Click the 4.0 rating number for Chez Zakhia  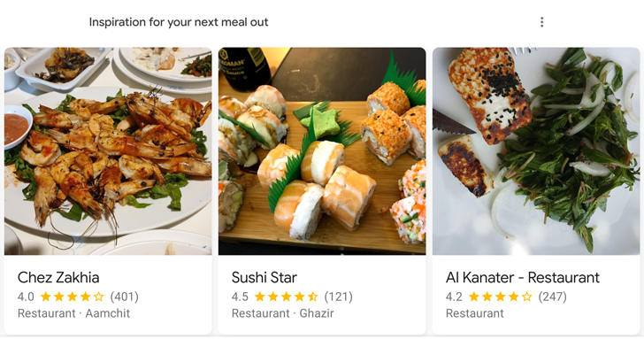(x=26, y=297)
